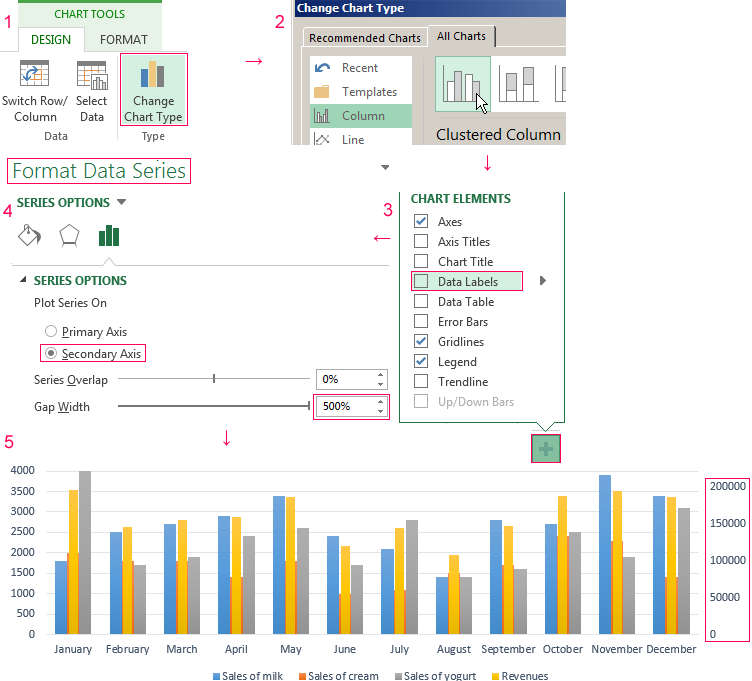Select the Primary Axis radio button
The image size is (752, 681).
tap(50, 332)
